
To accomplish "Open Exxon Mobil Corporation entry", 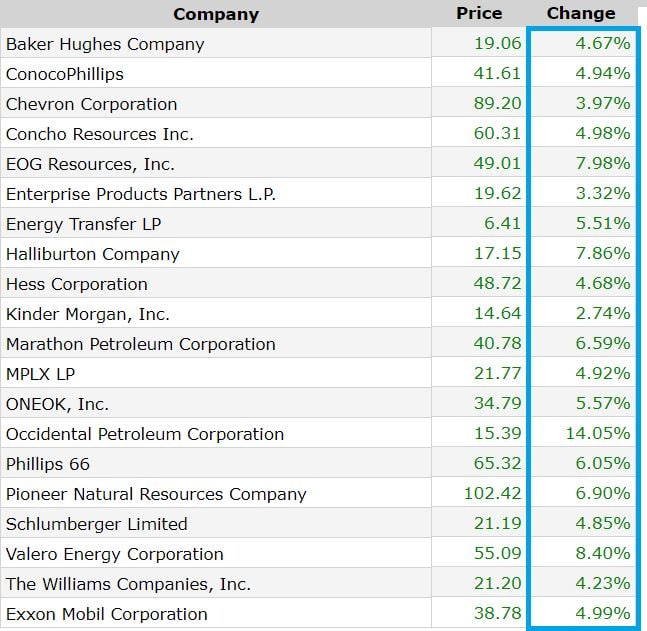I will 107,614.
